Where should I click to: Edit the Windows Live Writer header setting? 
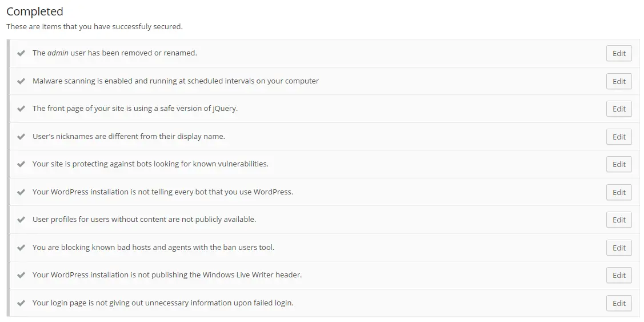click(619, 276)
